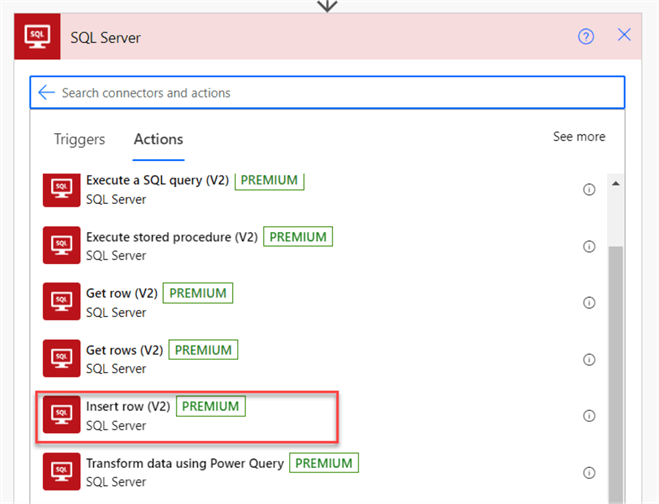Click the scrollbar up arrow
The height and width of the screenshot is (504, 659).
[616, 183]
